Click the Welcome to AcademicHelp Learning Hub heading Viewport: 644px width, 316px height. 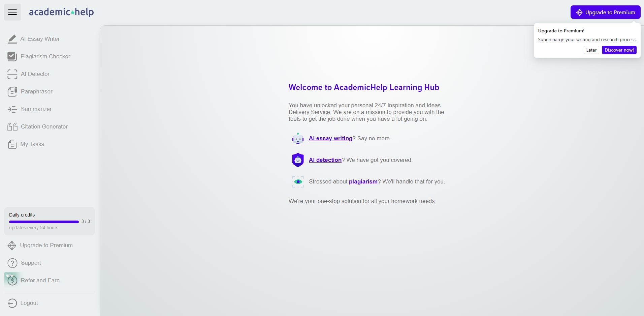(x=364, y=88)
